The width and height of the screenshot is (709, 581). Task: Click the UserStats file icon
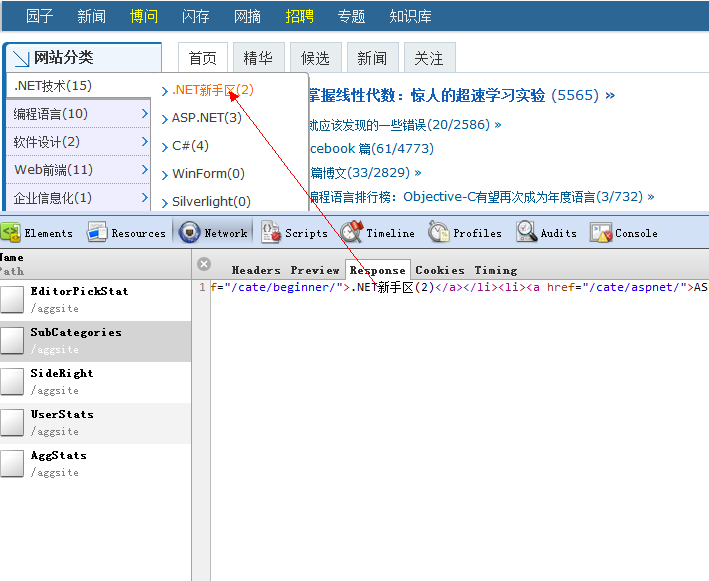(x=12, y=423)
